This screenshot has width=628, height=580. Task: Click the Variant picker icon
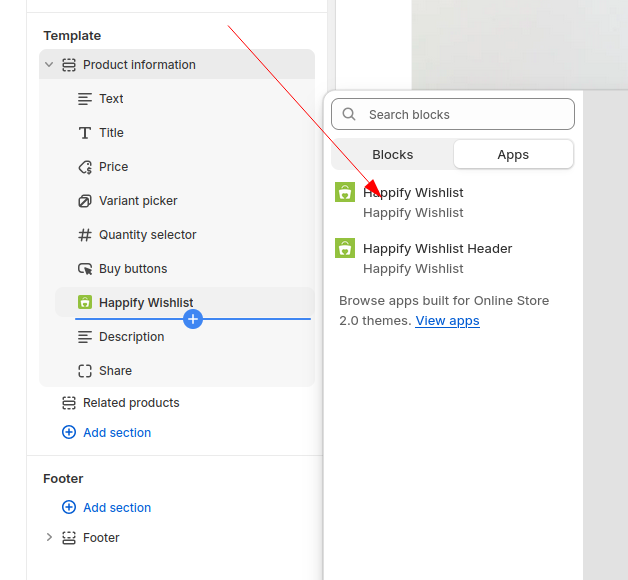85,201
